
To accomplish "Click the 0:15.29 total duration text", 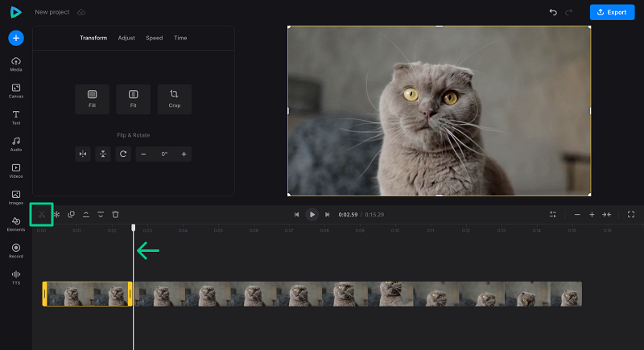I will click(x=374, y=215).
